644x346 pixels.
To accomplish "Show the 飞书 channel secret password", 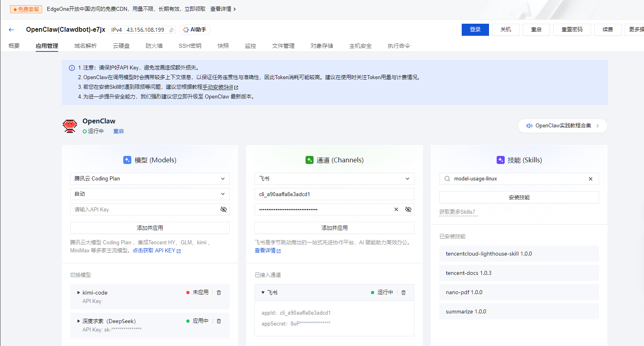I will tap(408, 209).
